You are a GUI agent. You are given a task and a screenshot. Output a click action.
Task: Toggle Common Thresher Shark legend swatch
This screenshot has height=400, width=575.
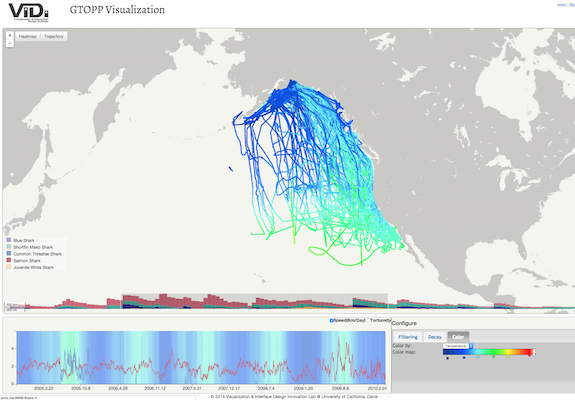[9, 253]
